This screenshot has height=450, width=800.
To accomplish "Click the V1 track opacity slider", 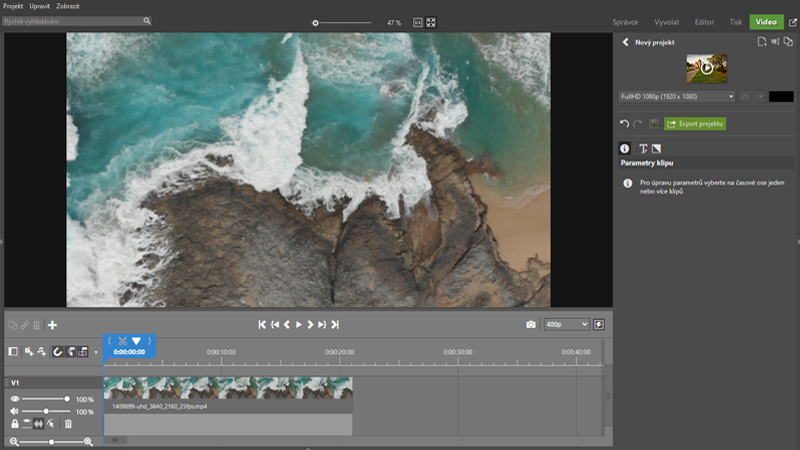I will (45, 399).
